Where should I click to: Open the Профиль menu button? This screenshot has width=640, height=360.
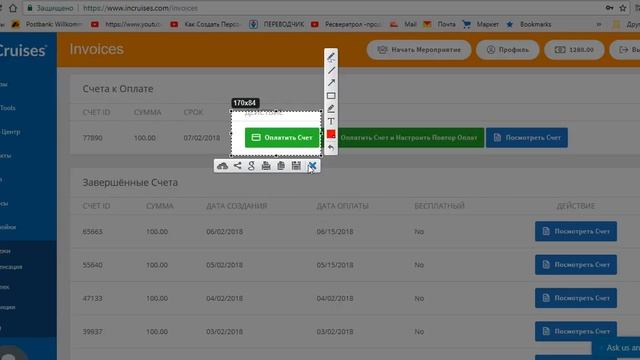(x=508, y=50)
